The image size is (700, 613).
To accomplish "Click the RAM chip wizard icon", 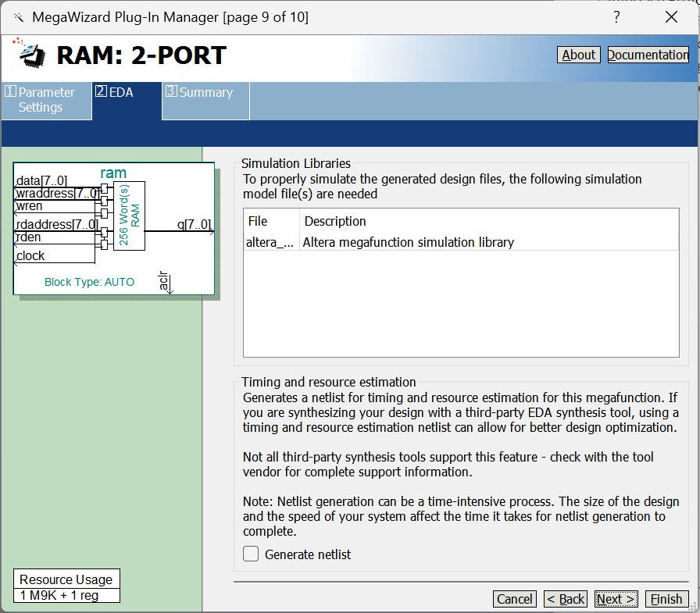I will (x=29, y=54).
